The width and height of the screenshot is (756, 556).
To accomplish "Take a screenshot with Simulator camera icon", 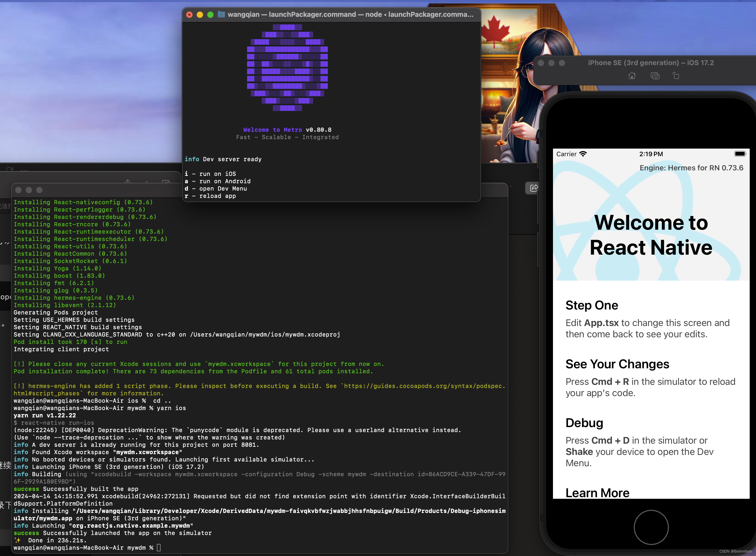I will (x=655, y=76).
